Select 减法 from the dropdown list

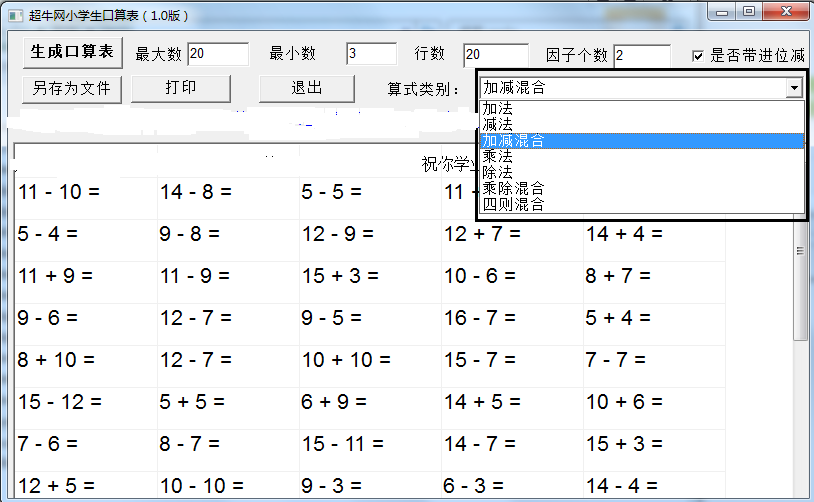642,124
